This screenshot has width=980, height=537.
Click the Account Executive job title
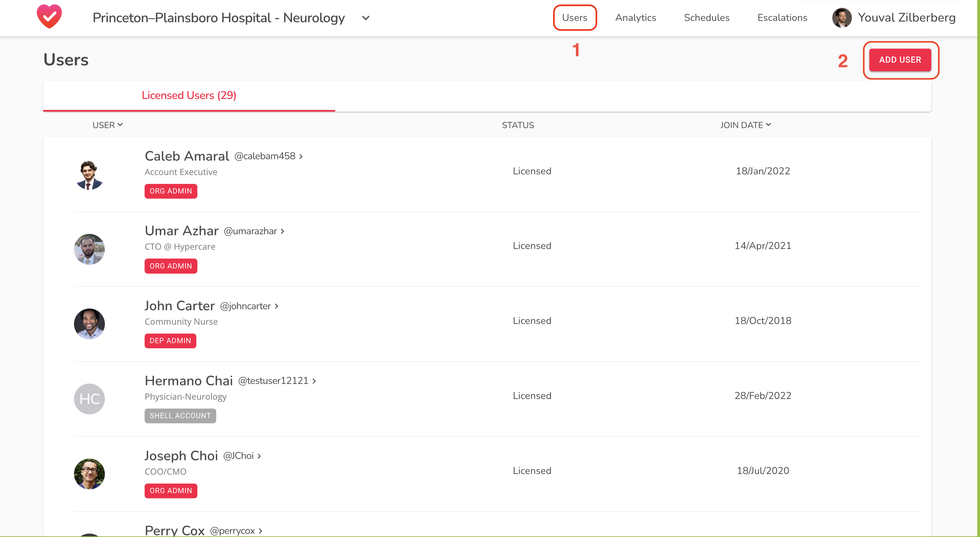[181, 172]
